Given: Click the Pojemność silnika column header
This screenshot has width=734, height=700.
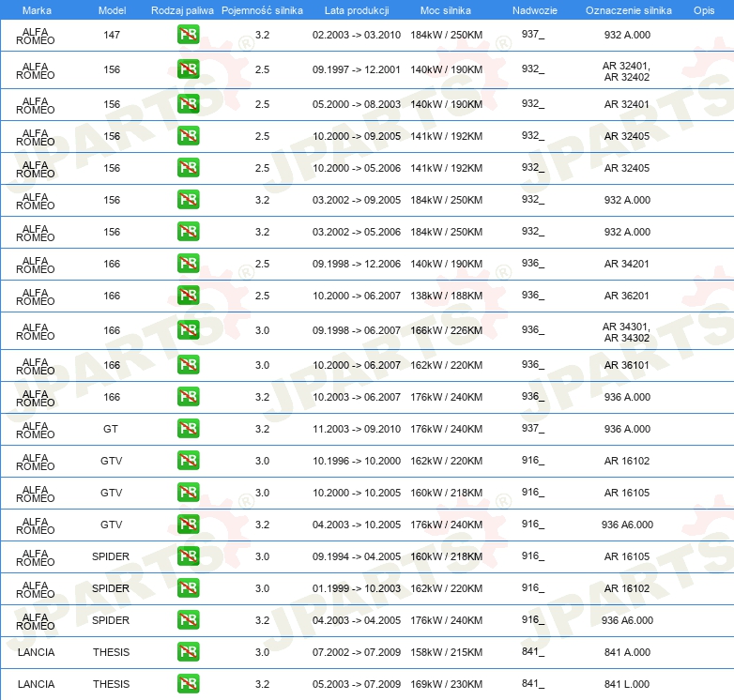Looking at the screenshot, I should (x=262, y=10).
